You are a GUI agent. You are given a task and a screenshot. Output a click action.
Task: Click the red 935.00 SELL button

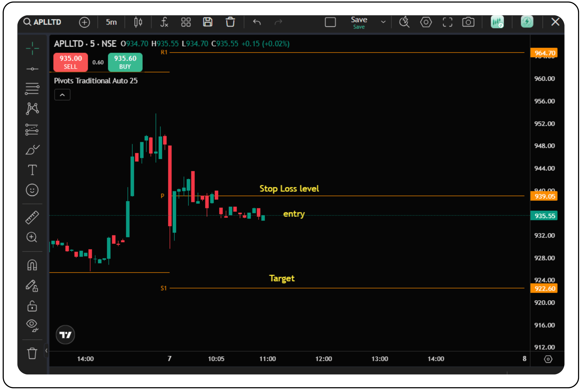pyautogui.click(x=71, y=62)
